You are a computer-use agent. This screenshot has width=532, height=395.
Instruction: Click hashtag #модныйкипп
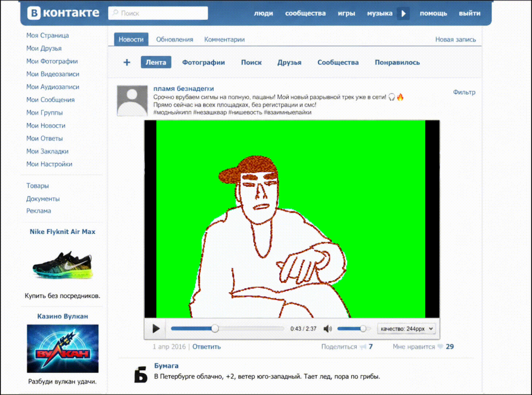pyautogui.click(x=172, y=112)
